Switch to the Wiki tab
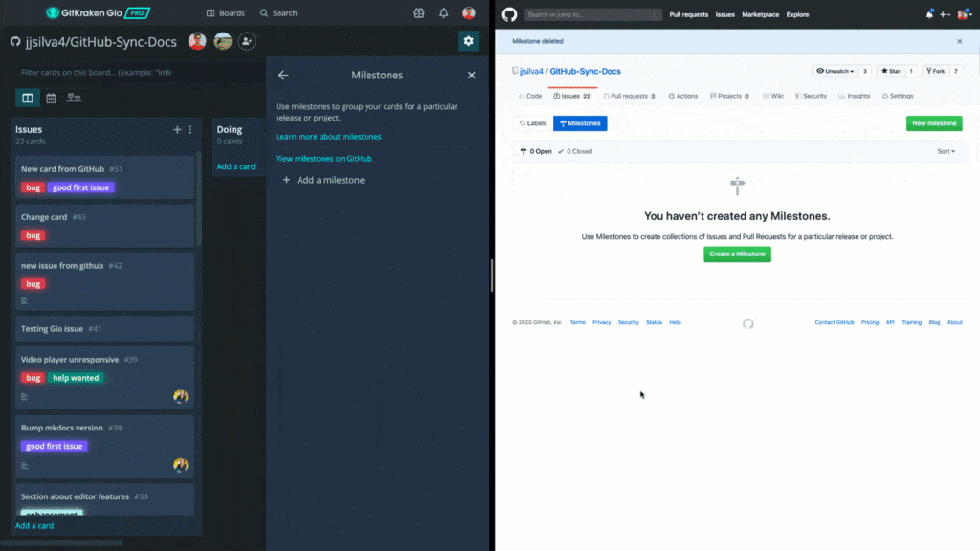The width and height of the screenshot is (980, 551). coord(773,97)
